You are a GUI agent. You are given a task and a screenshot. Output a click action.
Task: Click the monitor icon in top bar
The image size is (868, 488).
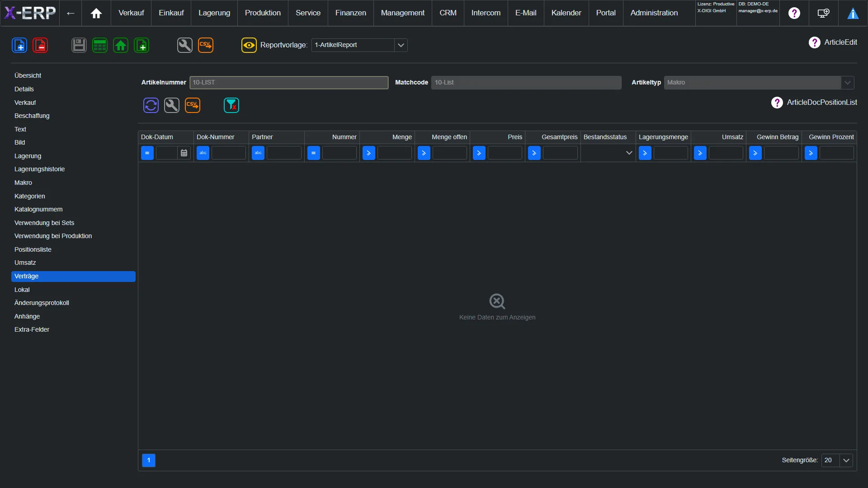pos(824,13)
